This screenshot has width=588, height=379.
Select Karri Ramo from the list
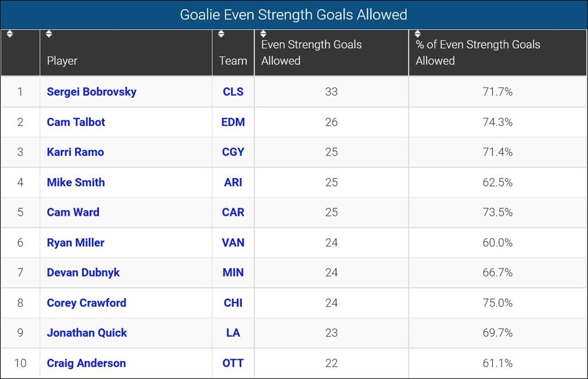[74, 152]
